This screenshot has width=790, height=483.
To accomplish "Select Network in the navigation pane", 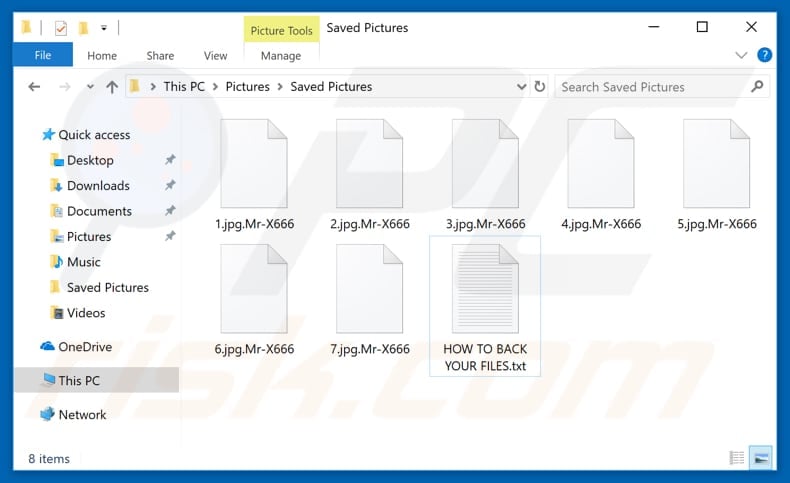I will 82,415.
